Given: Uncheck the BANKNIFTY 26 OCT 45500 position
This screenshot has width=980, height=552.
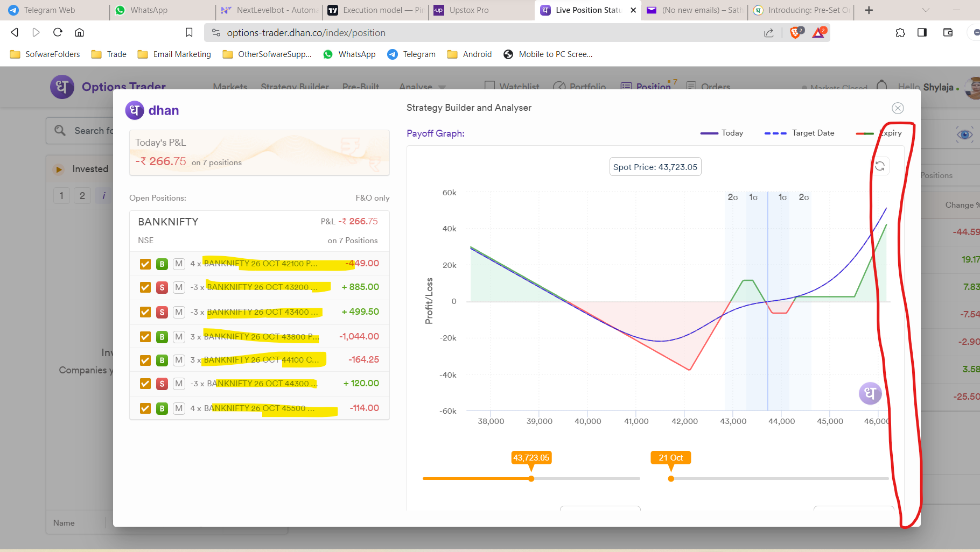Looking at the screenshot, I should click(x=145, y=408).
